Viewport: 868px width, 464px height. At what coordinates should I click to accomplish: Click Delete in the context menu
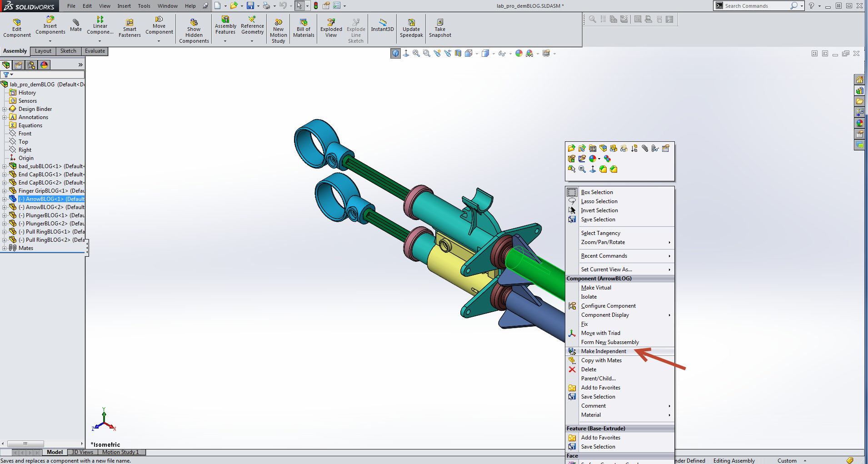[589, 369]
